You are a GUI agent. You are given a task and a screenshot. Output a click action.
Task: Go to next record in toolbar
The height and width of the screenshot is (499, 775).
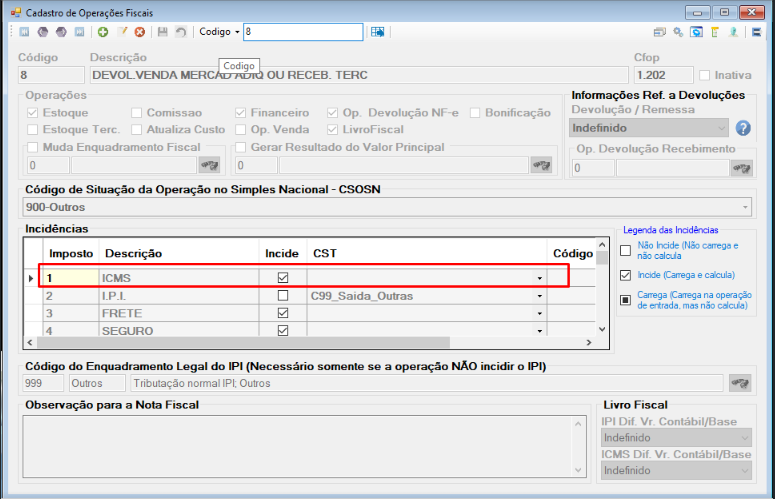(x=61, y=32)
